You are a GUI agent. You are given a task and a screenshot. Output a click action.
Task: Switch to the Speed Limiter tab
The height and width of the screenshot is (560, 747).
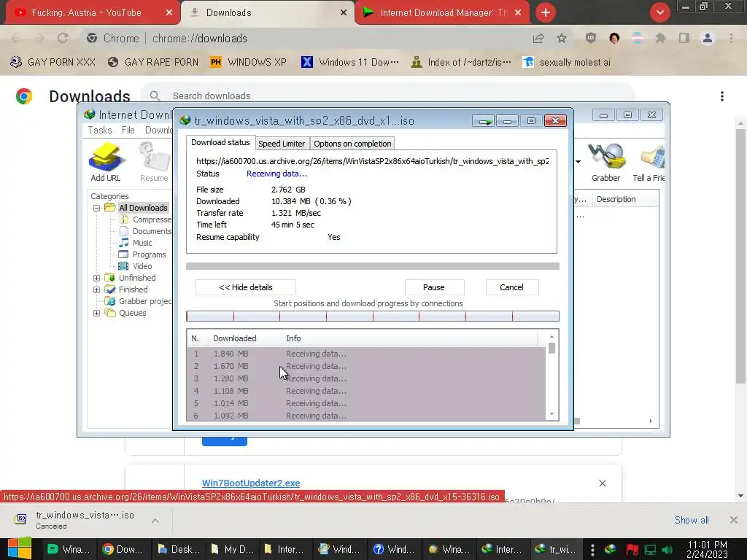pyautogui.click(x=282, y=144)
